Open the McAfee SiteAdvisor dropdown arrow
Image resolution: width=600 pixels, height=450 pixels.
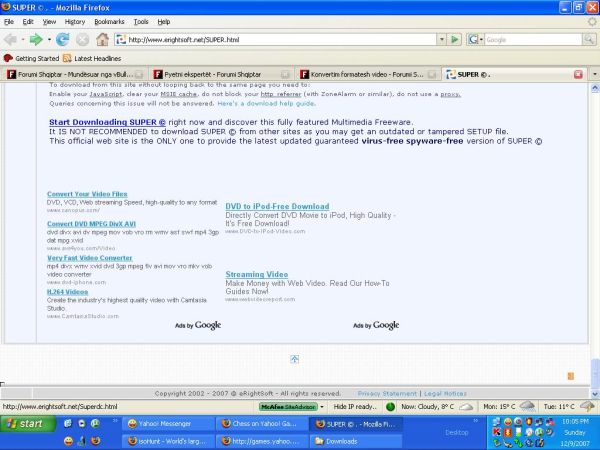point(322,406)
